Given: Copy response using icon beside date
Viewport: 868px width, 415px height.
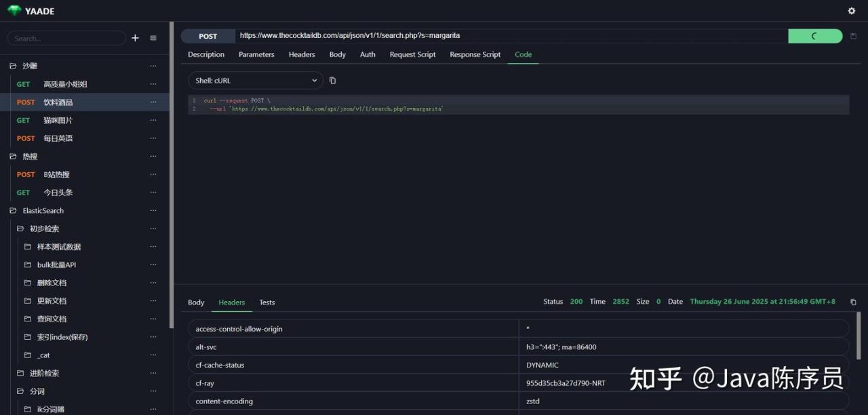Looking at the screenshot, I should 853,302.
